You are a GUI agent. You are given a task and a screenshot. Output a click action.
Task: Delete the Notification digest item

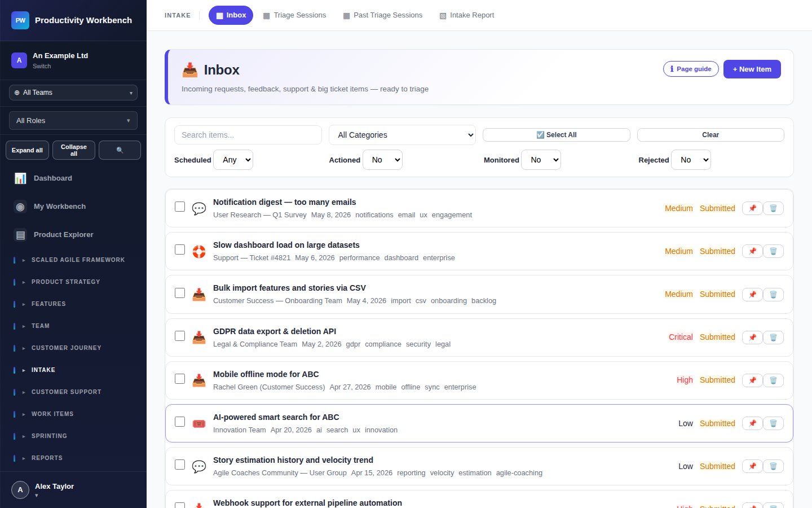[773, 208]
